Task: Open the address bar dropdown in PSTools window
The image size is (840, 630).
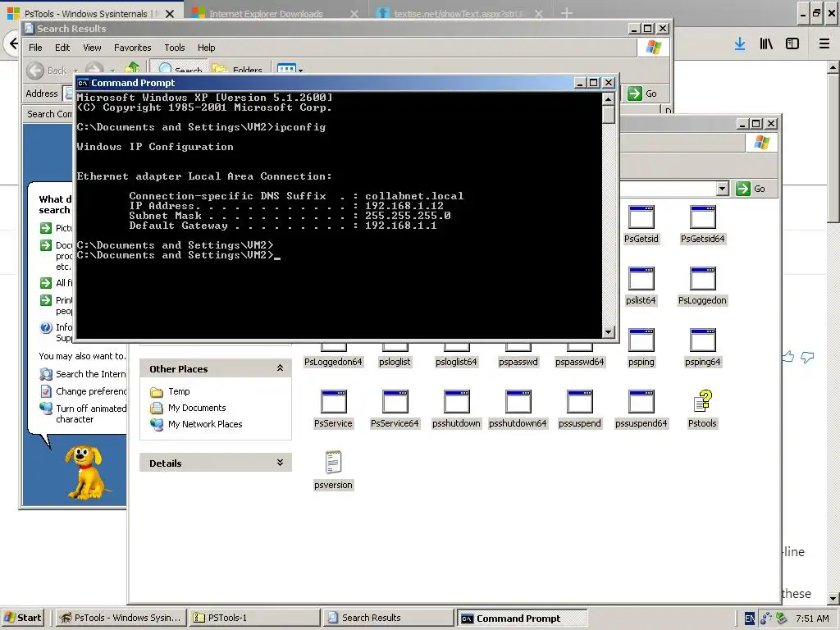Action: point(723,189)
